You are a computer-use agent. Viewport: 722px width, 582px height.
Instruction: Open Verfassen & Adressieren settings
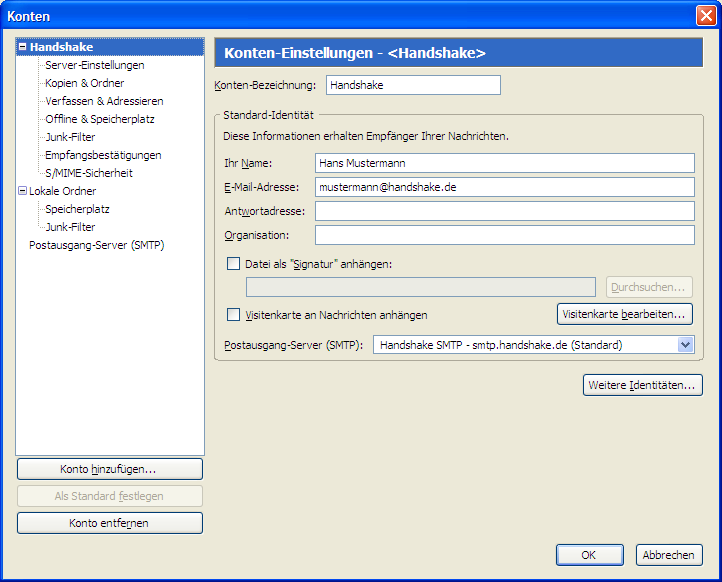point(104,101)
